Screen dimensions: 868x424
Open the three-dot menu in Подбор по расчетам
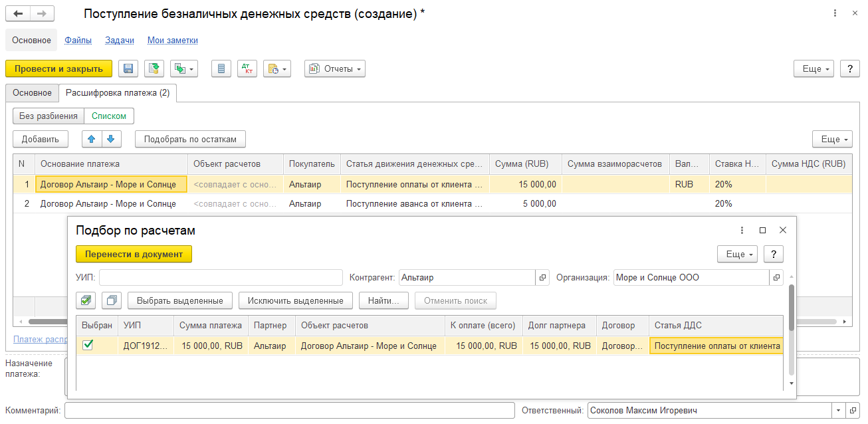point(742,230)
